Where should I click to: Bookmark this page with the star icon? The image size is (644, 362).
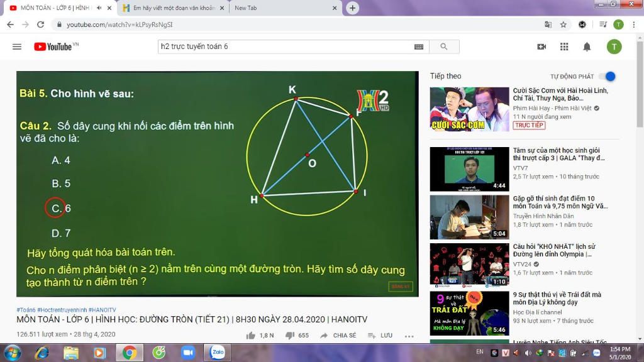[x=563, y=25]
